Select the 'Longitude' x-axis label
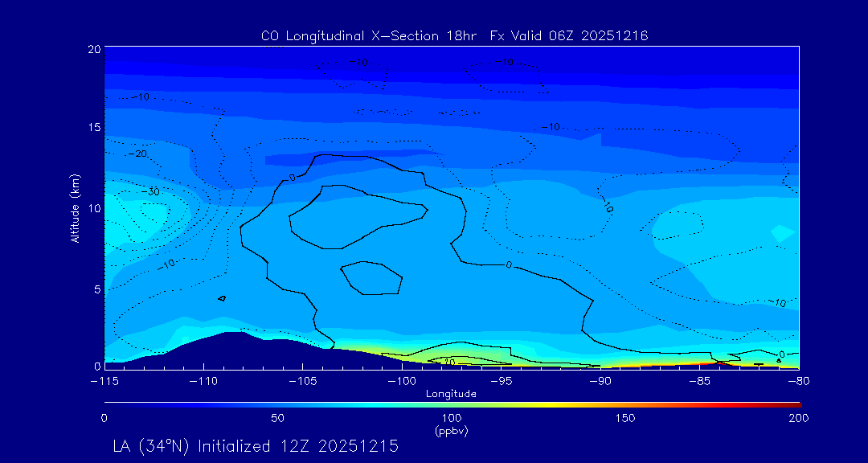 (451, 394)
